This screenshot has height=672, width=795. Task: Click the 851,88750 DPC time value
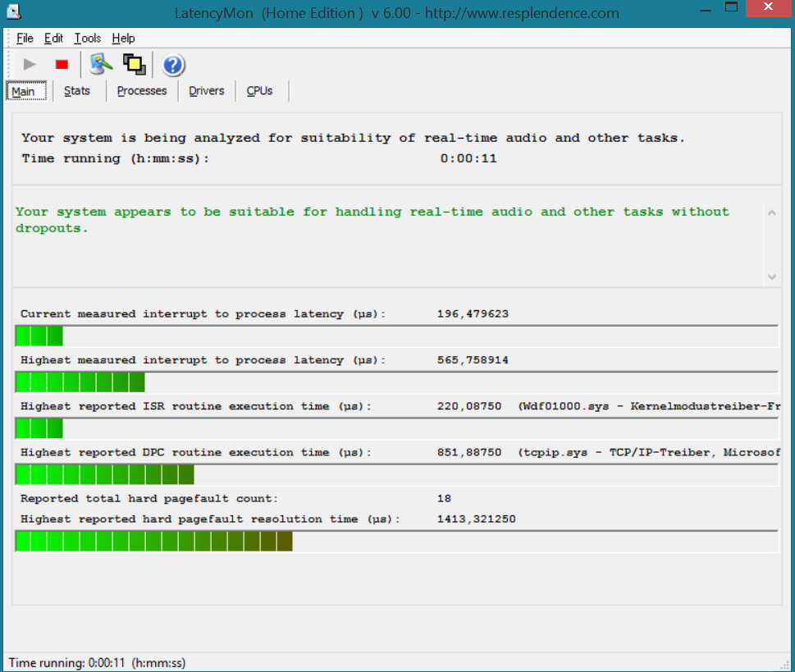click(x=469, y=452)
